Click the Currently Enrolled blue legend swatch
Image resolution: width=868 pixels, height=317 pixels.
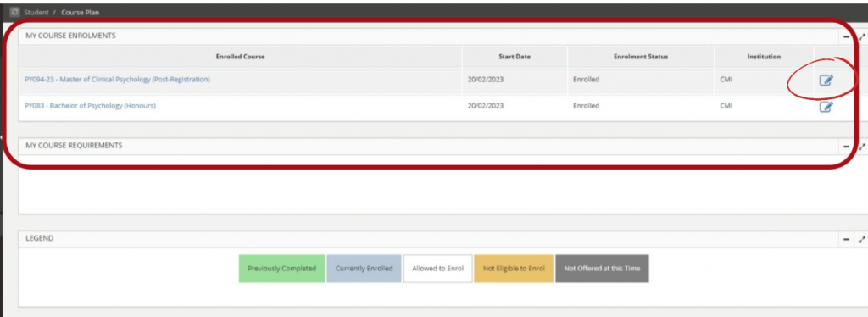tap(364, 269)
